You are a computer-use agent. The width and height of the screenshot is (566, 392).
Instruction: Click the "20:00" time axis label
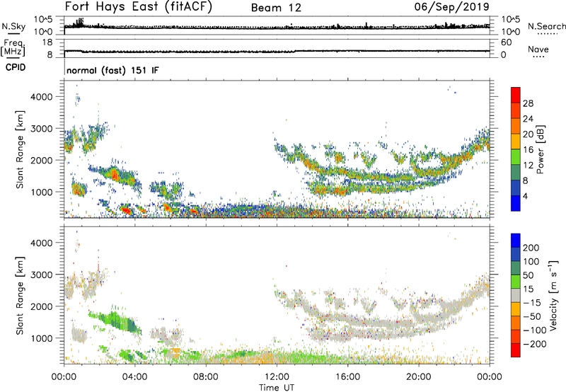[418, 377]
